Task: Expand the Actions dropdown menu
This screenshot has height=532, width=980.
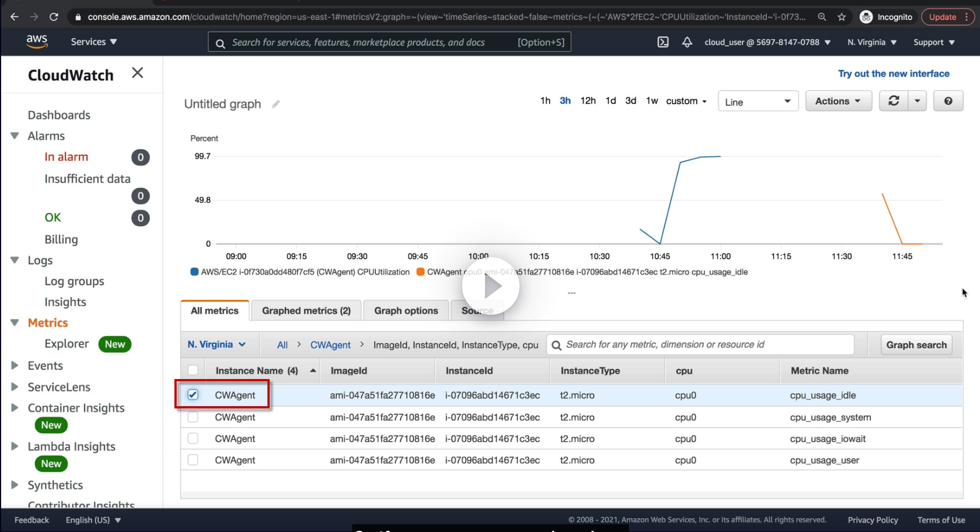Action: coord(838,101)
